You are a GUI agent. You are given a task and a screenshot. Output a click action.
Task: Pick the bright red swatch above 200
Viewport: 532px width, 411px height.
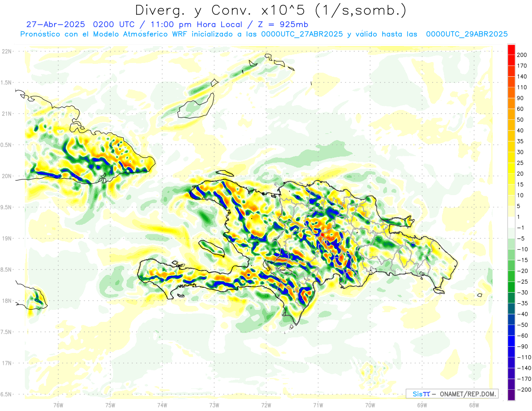pos(512,50)
